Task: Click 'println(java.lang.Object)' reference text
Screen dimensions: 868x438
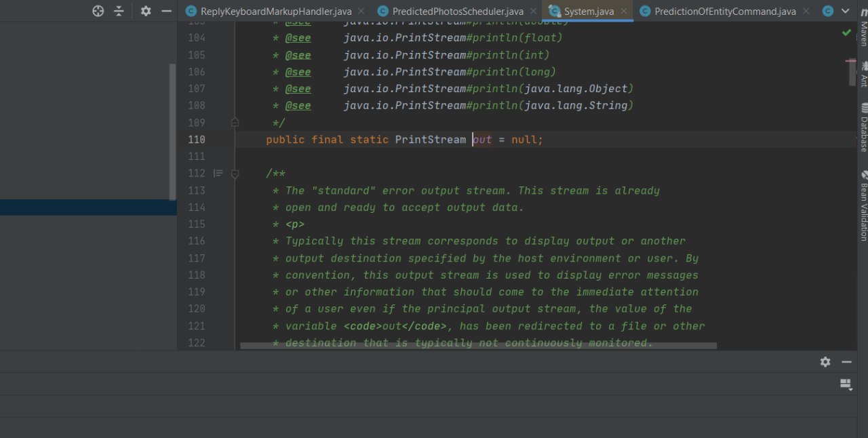Action: [x=553, y=89]
